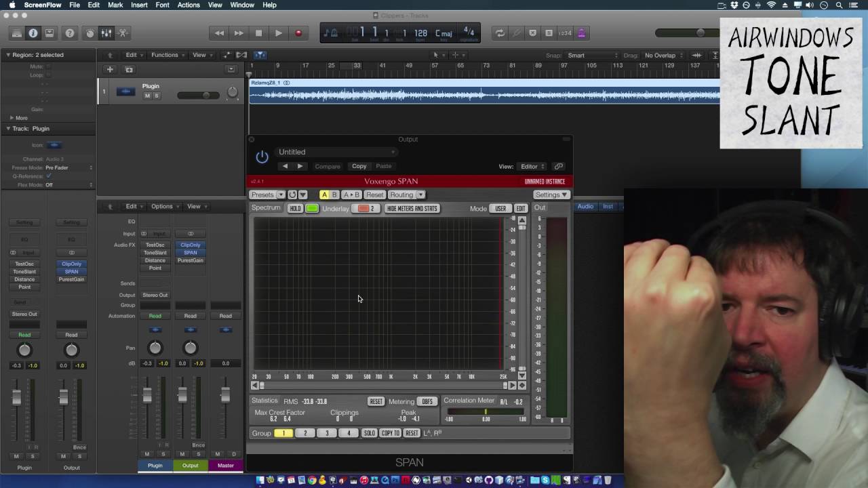Click the Mode USER selector
This screenshot has width=868, height=488.
tap(500, 208)
